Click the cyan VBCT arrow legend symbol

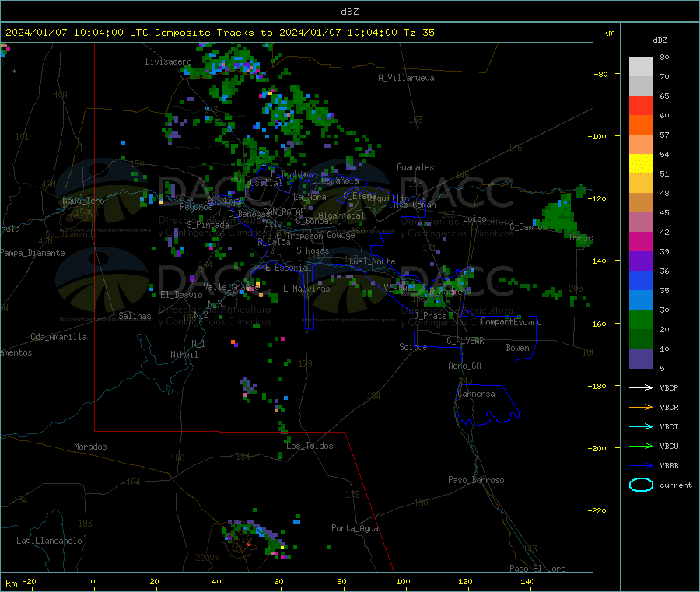[641, 426]
